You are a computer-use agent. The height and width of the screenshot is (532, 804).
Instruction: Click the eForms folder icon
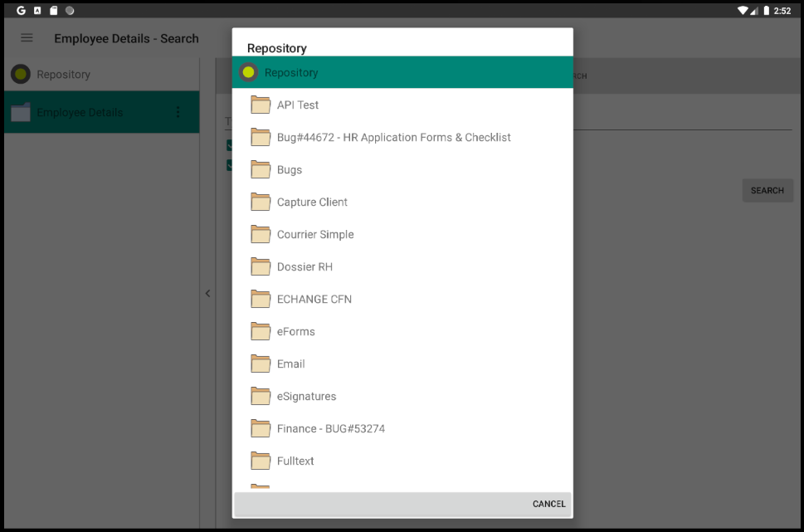[x=261, y=331]
